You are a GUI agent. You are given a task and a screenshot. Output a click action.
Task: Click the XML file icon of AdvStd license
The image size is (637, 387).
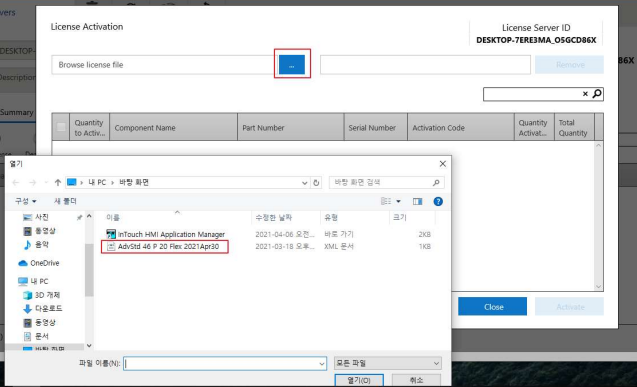click(x=111, y=246)
